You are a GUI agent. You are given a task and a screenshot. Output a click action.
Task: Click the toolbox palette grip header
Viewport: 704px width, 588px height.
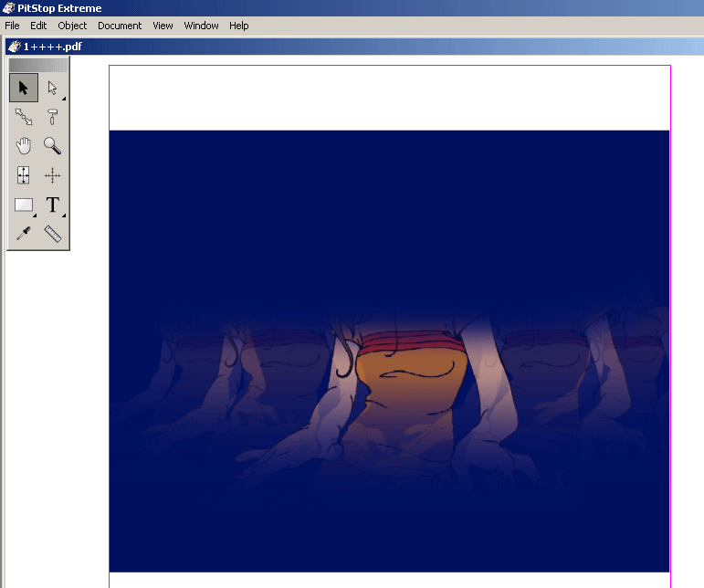point(38,65)
